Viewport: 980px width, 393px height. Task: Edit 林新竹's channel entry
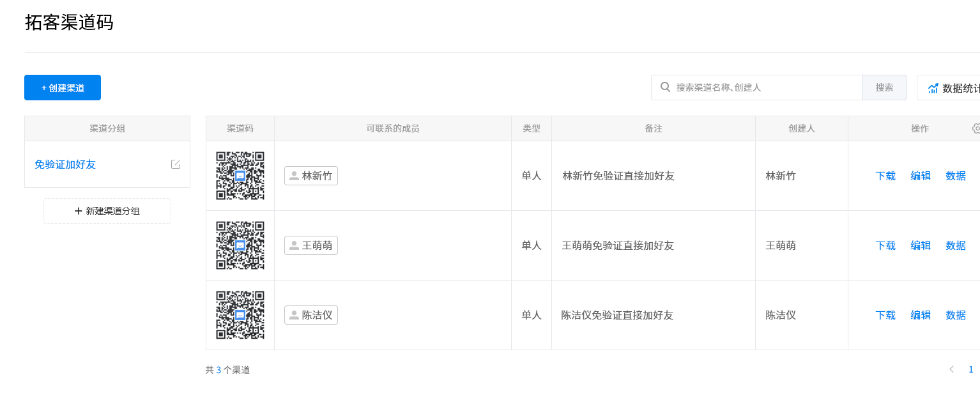point(921,176)
